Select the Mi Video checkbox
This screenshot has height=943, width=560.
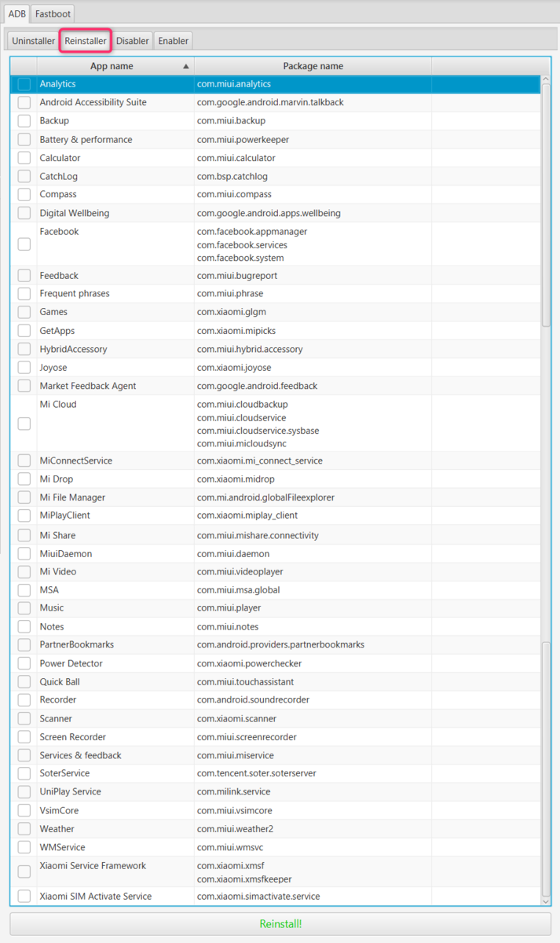(x=24, y=572)
